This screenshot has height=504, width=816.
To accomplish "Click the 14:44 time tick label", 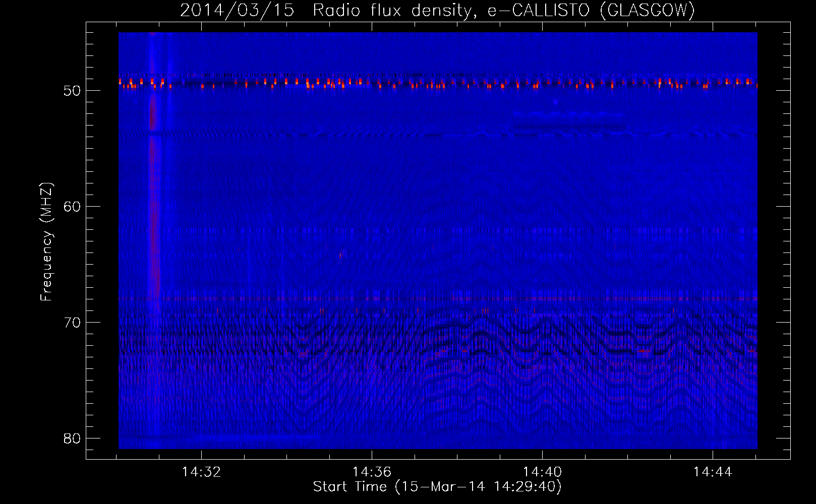I will [x=713, y=472].
